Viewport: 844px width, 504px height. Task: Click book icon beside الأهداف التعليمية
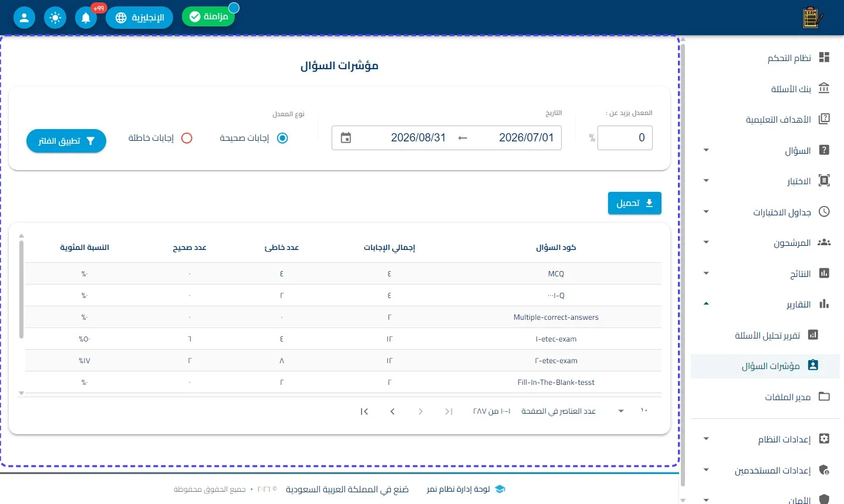pos(824,119)
